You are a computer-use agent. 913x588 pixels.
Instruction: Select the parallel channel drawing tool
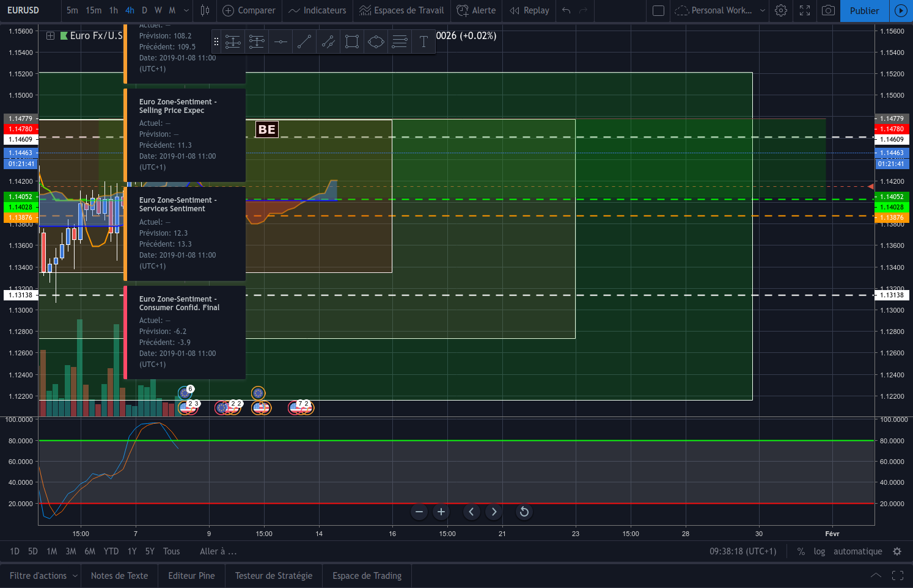click(x=328, y=42)
